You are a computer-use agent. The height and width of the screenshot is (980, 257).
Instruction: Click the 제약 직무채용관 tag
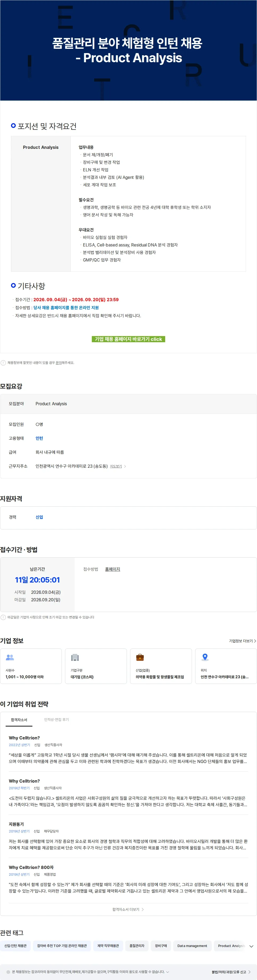[108, 946]
